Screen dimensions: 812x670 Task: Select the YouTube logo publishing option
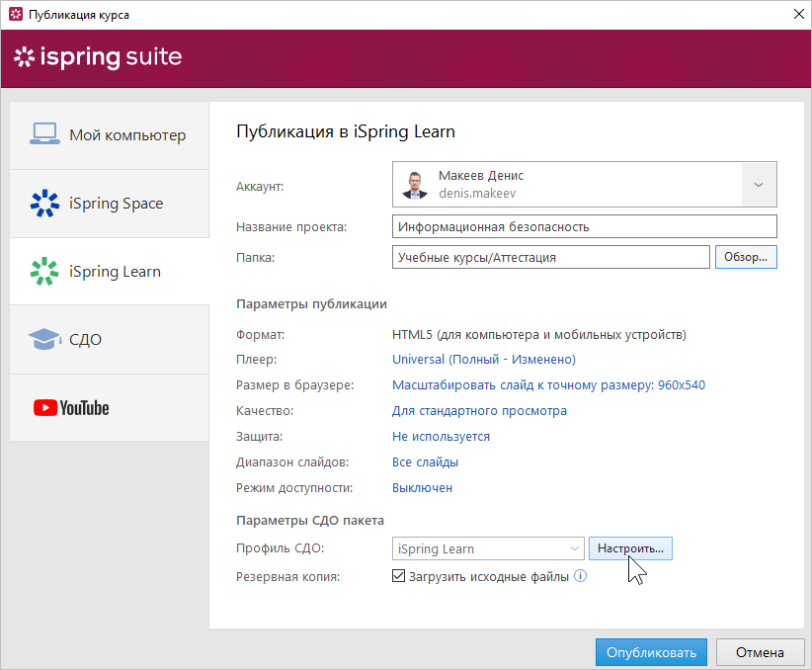coord(71,408)
